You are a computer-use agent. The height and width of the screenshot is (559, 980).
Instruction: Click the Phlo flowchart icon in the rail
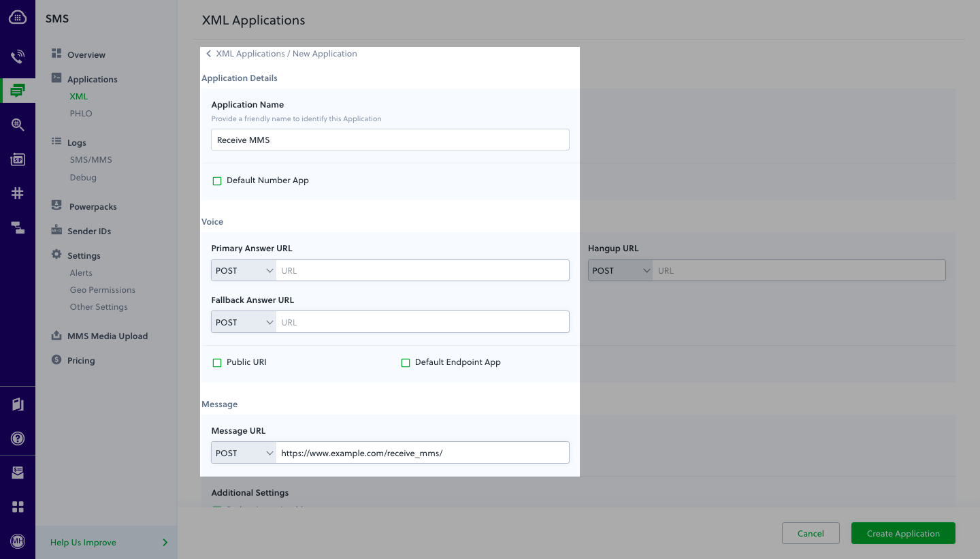click(17, 227)
